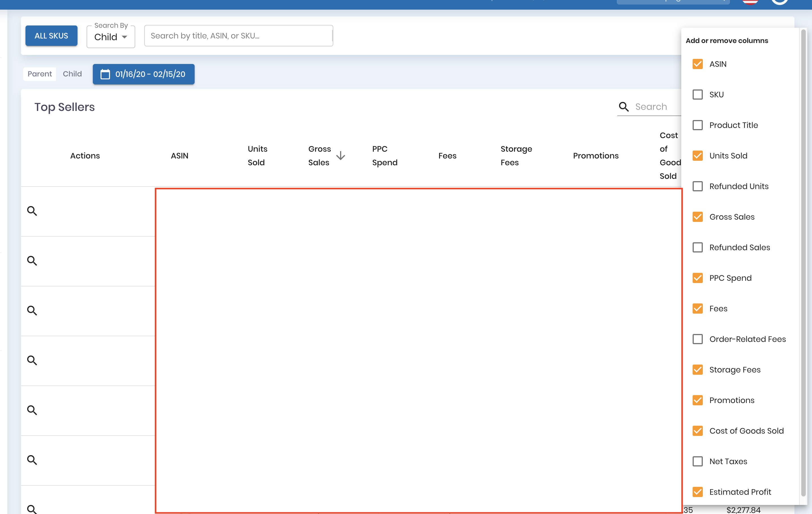This screenshot has width=812, height=514.
Task: Click the sort arrow on Gross Sales column
Action: (x=341, y=156)
